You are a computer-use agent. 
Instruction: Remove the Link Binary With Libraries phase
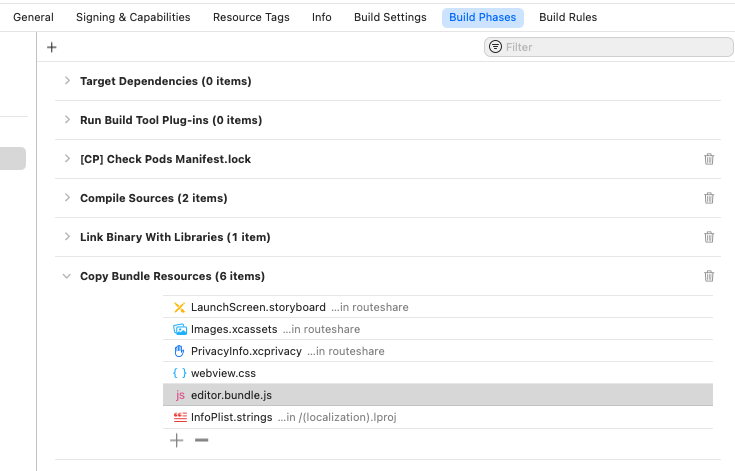[709, 237]
